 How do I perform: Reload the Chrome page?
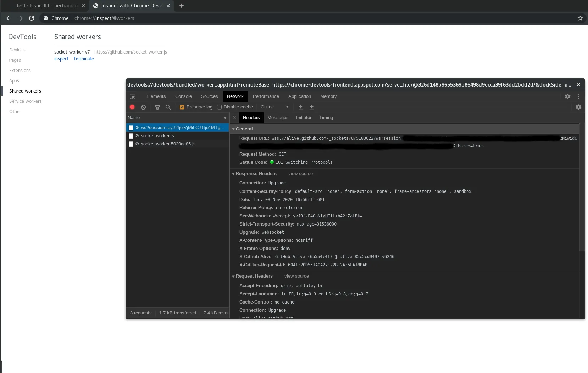(32, 18)
